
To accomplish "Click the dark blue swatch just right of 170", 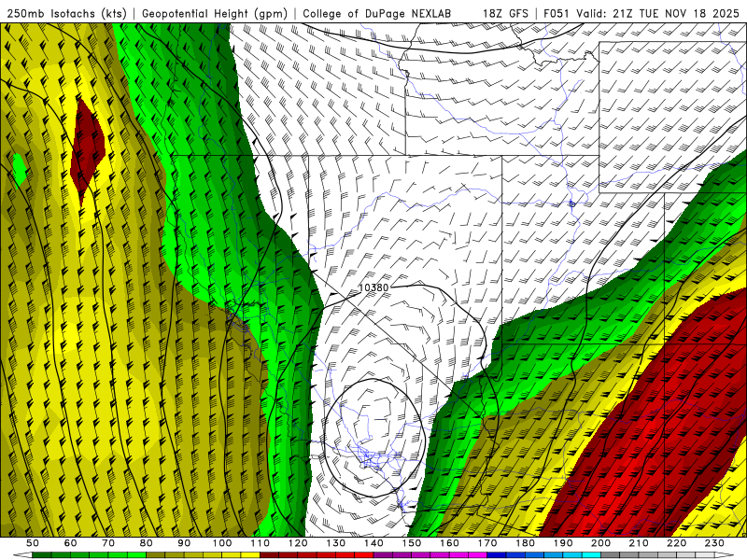I will (x=497, y=555).
